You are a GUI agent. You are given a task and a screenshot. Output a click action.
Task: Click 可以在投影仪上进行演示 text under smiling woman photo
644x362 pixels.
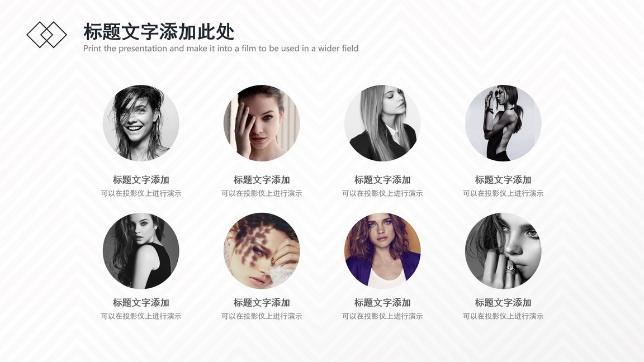point(141,193)
